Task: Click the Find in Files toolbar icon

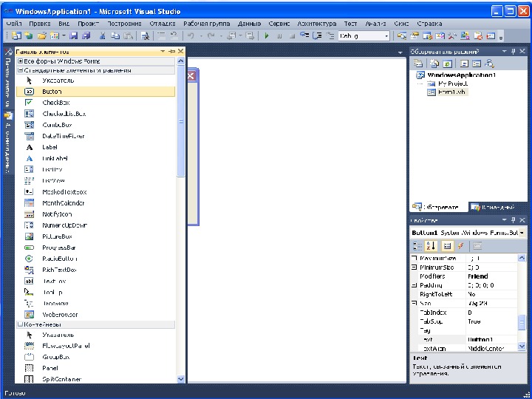Action: (145, 35)
